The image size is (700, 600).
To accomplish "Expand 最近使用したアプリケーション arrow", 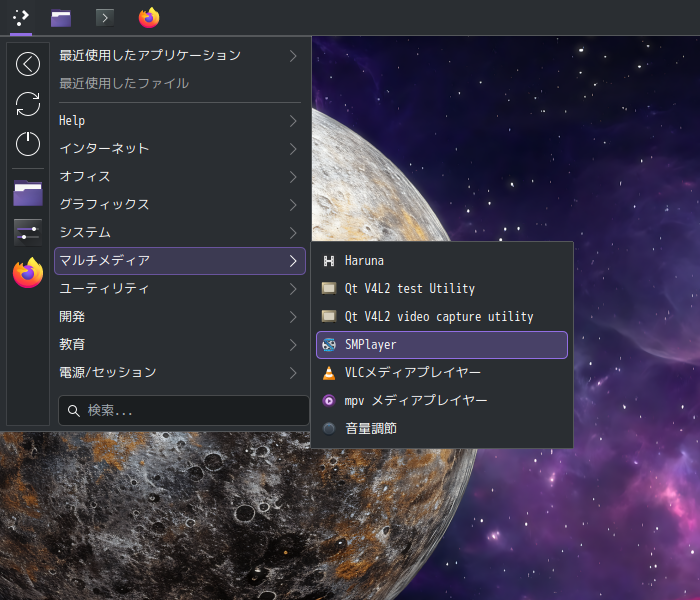I will (293, 56).
